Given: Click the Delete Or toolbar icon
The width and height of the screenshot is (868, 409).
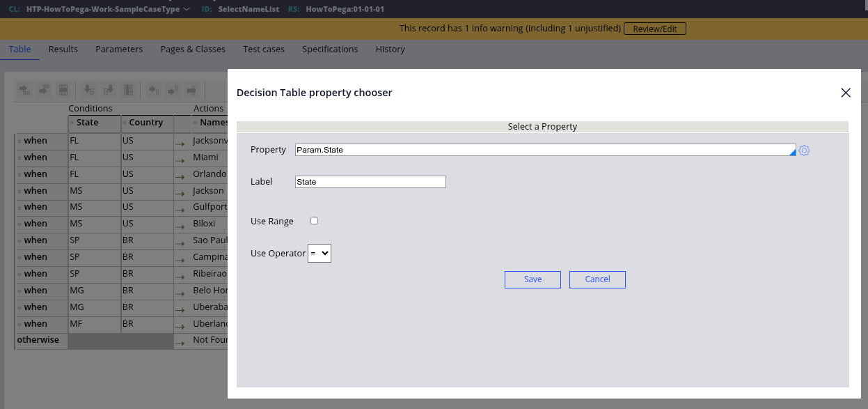Looking at the screenshot, I should pyautogui.click(x=191, y=91).
